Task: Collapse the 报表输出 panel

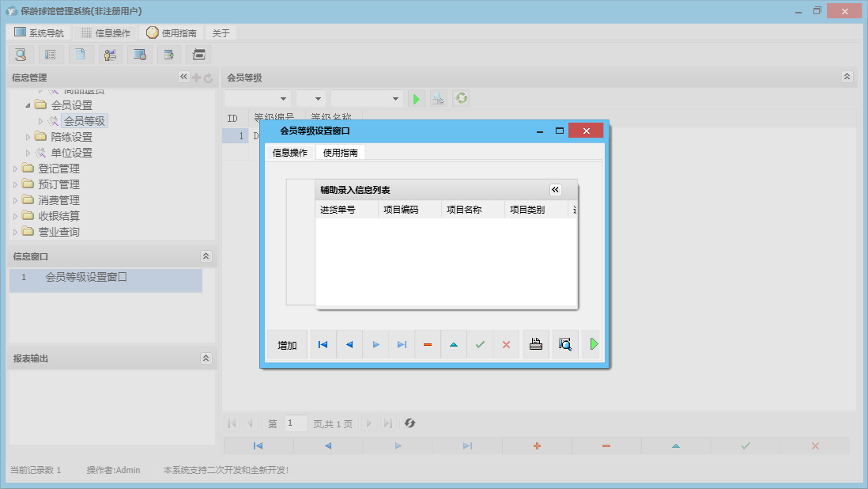Action: pos(206,358)
